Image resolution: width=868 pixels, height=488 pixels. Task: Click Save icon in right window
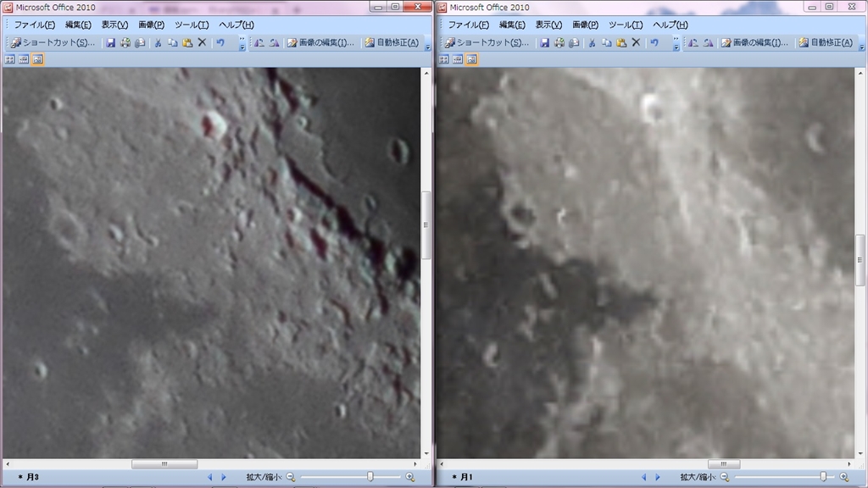tap(545, 42)
